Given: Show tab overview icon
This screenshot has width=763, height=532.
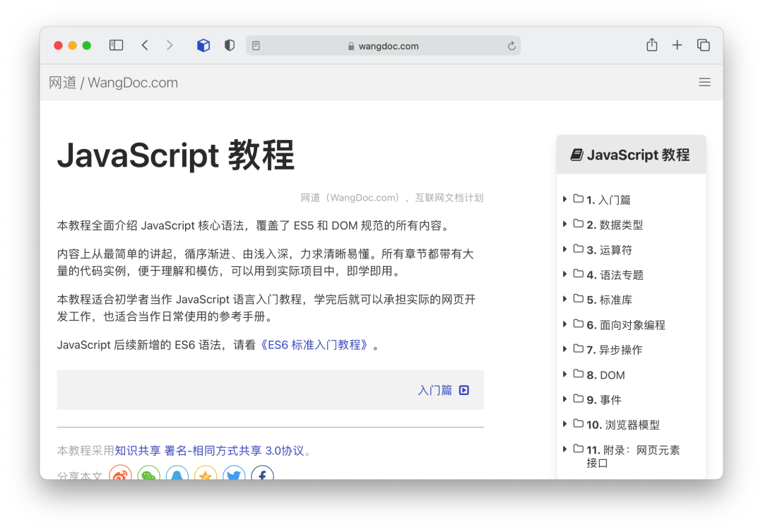Looking at the screenshot, I should pyautogui.click(x=703, y=45).
